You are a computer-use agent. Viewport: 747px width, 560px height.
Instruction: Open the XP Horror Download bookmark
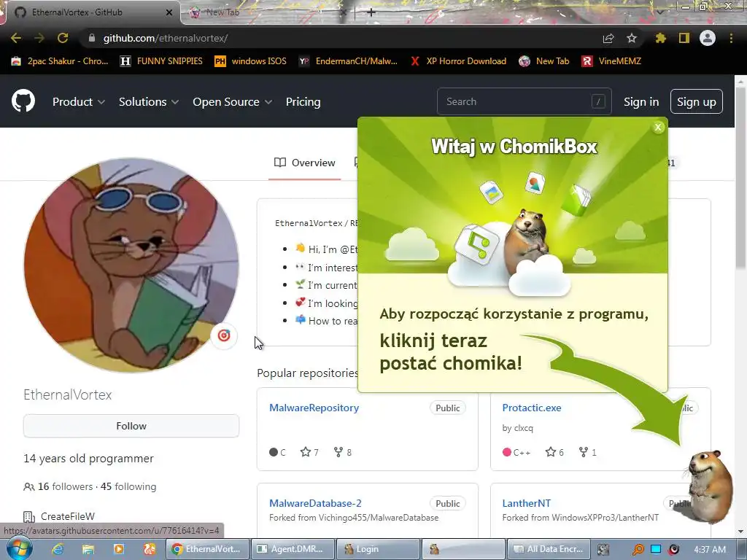click(458, 61)
